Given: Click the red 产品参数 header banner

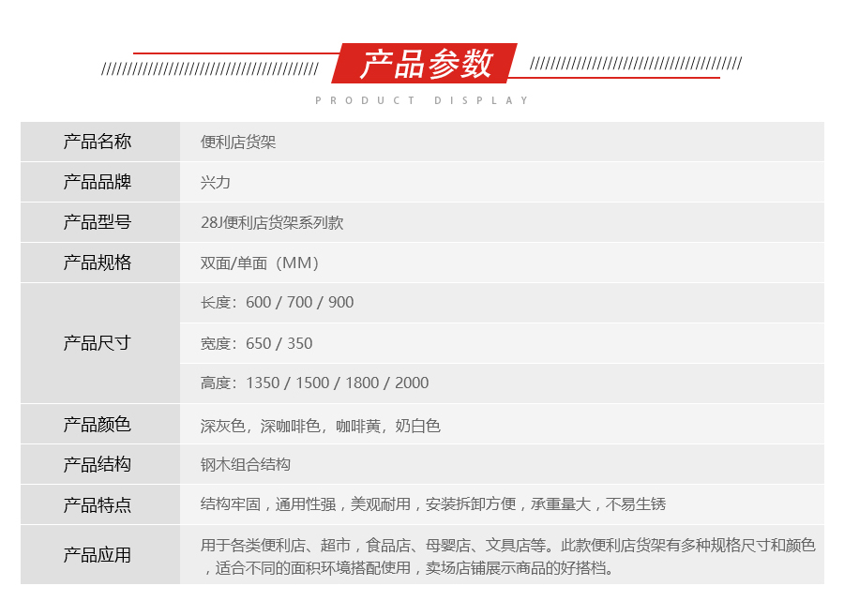Looking at the screenshot, I should click(x=425, y=64).
